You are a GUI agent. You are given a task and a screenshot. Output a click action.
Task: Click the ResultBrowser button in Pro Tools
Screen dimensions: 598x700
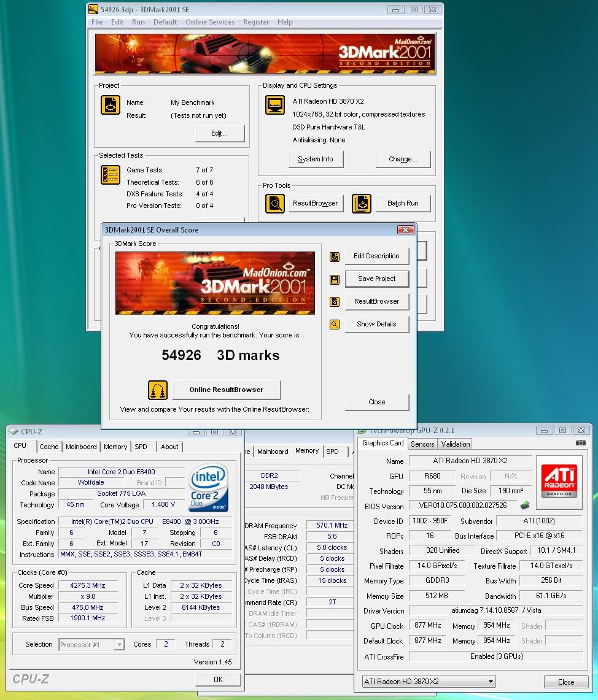click(x=316, y=203)
